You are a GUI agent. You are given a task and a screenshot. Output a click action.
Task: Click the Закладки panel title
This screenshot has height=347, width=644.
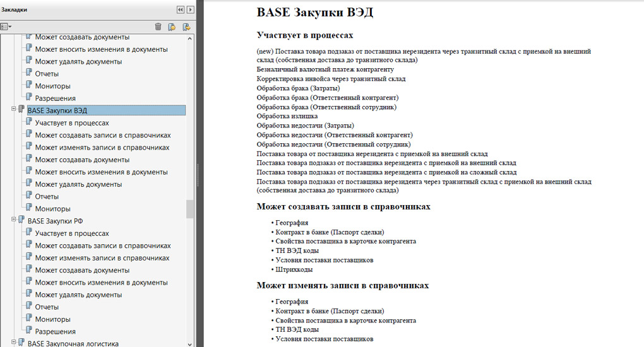14,9
